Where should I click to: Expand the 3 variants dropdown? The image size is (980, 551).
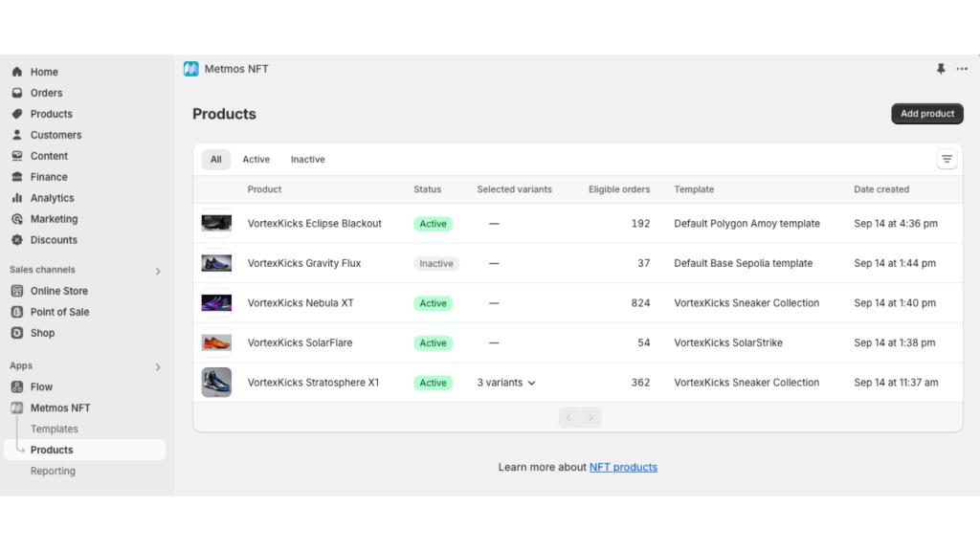(x=506, y=383)
